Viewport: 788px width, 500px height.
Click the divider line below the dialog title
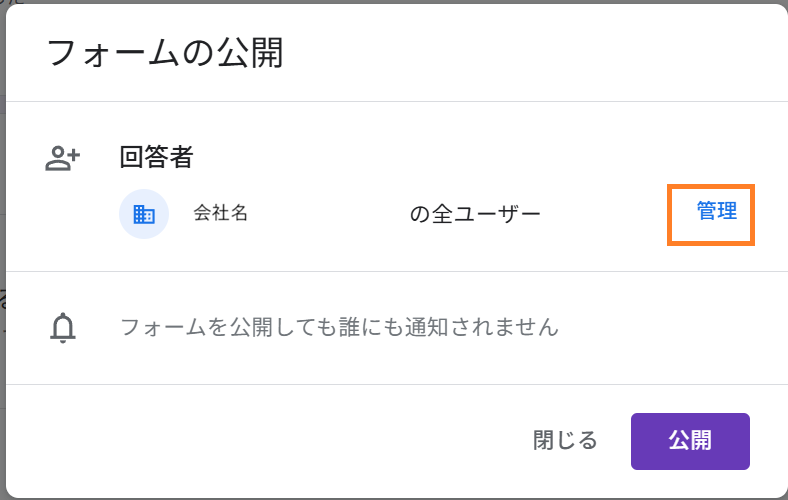pos(394,101)
